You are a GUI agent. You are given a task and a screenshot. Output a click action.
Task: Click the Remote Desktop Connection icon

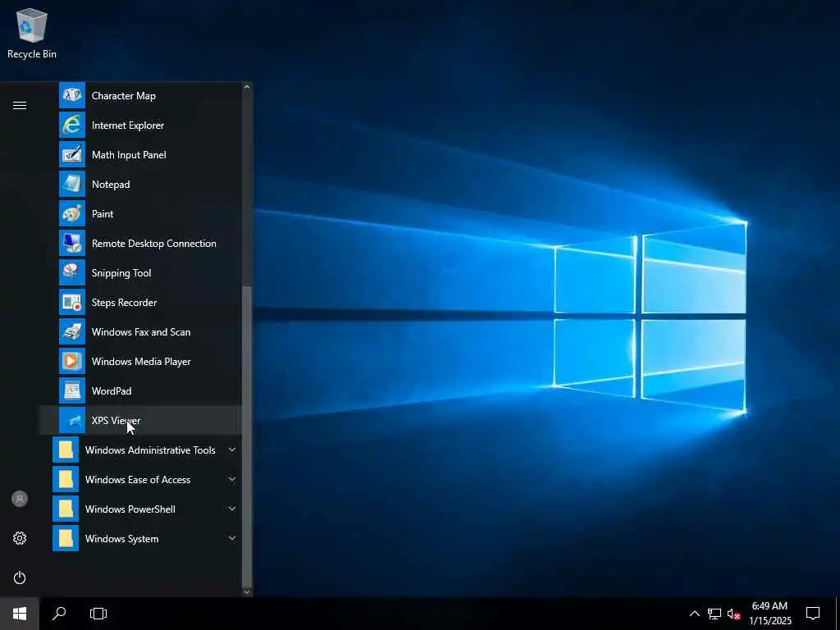tap(72, 243)
